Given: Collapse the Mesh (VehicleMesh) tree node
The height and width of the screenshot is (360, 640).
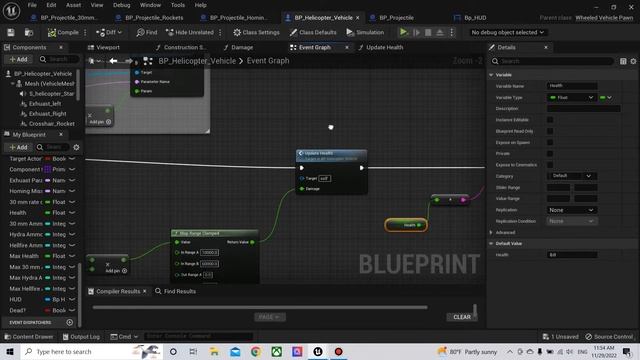Looking at the screenshot, I should tap(13, 84).
